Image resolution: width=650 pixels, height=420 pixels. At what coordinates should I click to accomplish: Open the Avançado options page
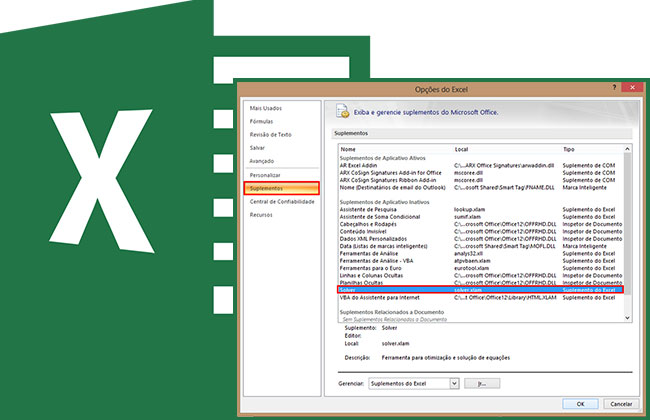click(x=262, y=161)
